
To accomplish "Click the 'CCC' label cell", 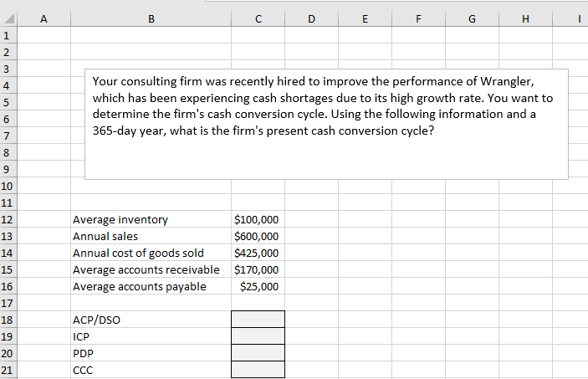I will 151,370.
